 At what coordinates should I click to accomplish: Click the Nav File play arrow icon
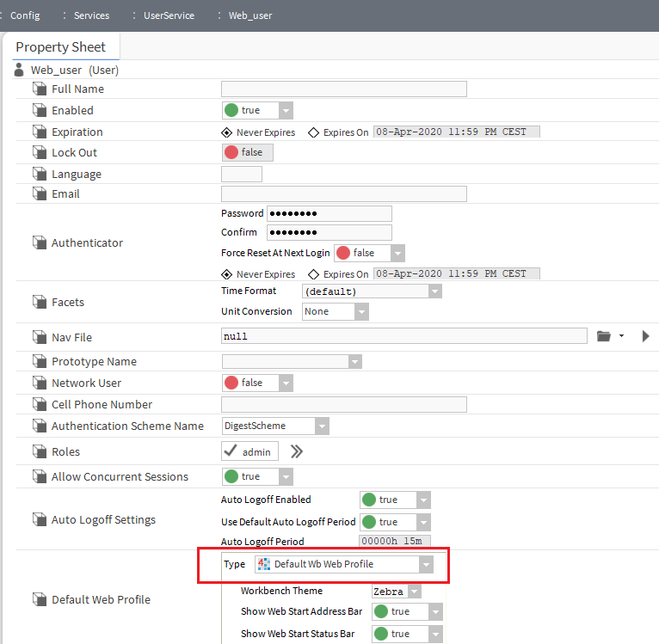(645, 336)
